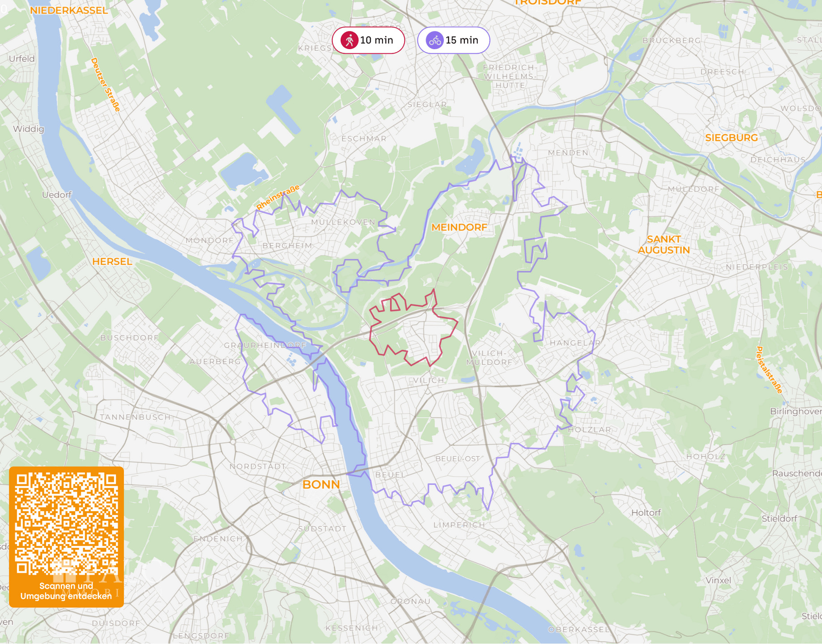
Task: Click the SANKT AUGUSTIN label
Action: (664, 245)
